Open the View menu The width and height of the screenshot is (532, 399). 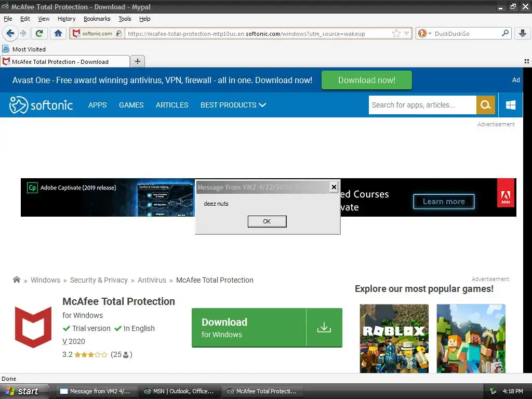coord(44,19)
